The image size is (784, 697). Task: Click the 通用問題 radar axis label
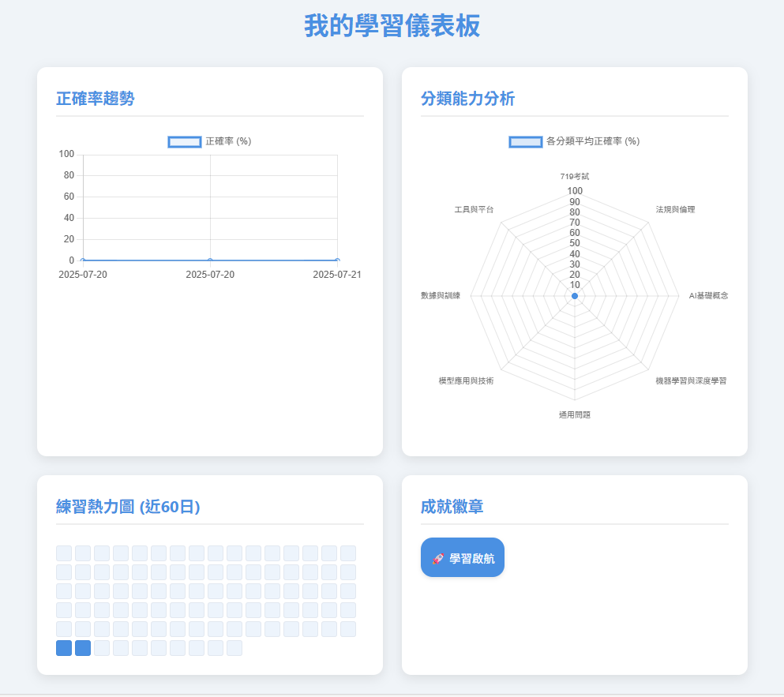point(574,414)
